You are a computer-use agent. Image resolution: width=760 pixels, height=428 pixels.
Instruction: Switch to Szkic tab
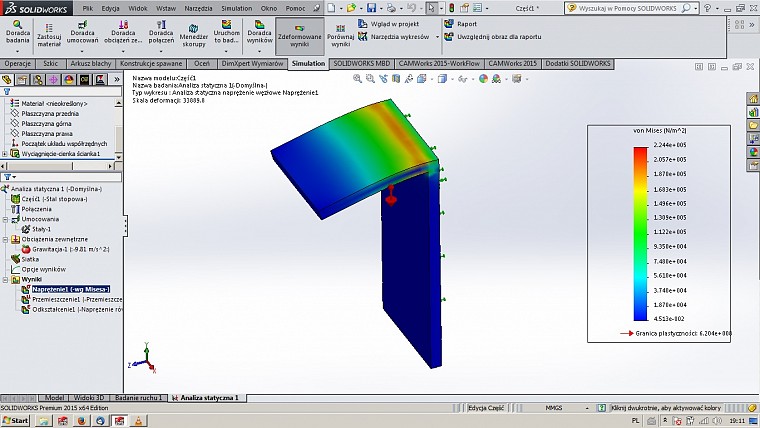pyautogui.click(x=51, y=63)
